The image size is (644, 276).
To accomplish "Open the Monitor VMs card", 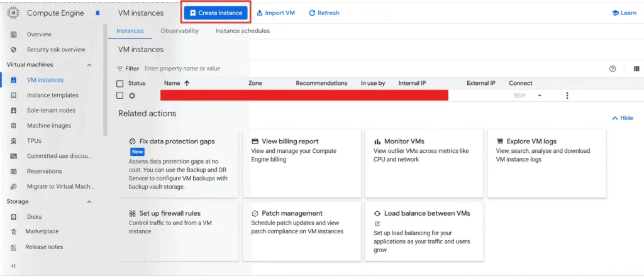I will click(424, 163).
